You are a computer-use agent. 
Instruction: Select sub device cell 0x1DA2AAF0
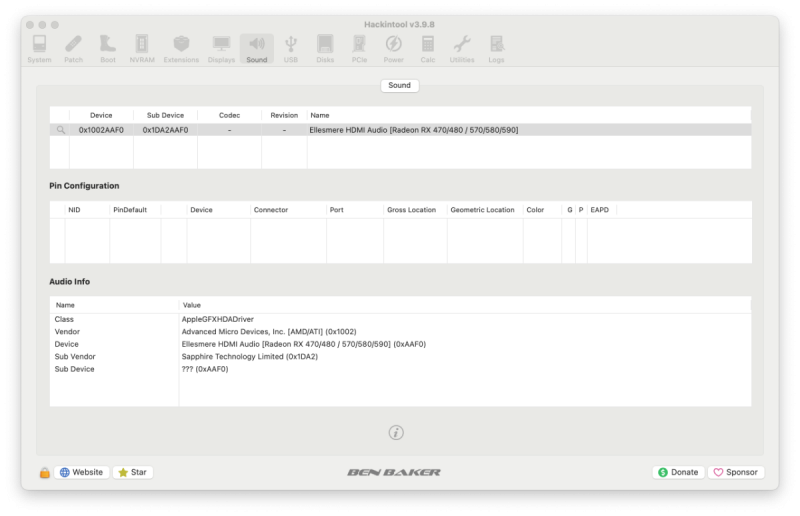click(165, 130)
